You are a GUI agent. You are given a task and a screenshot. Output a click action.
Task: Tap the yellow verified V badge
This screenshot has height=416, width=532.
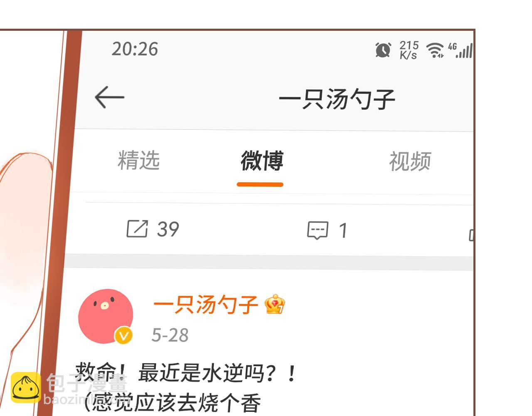tap(123, 335)
